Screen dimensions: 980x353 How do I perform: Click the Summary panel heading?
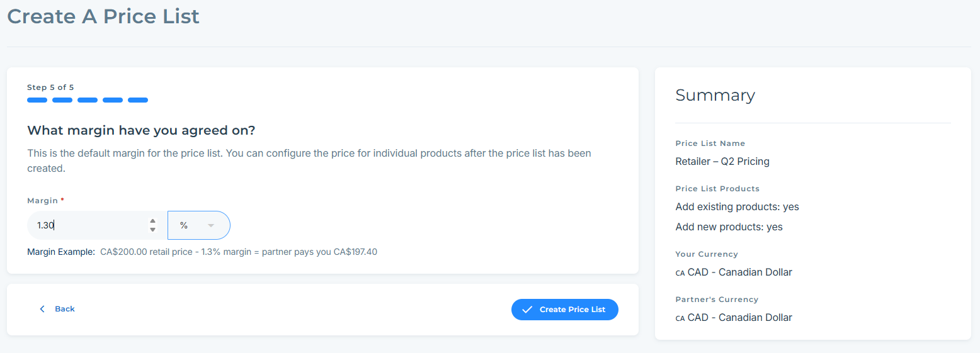[x=715, y=96]
